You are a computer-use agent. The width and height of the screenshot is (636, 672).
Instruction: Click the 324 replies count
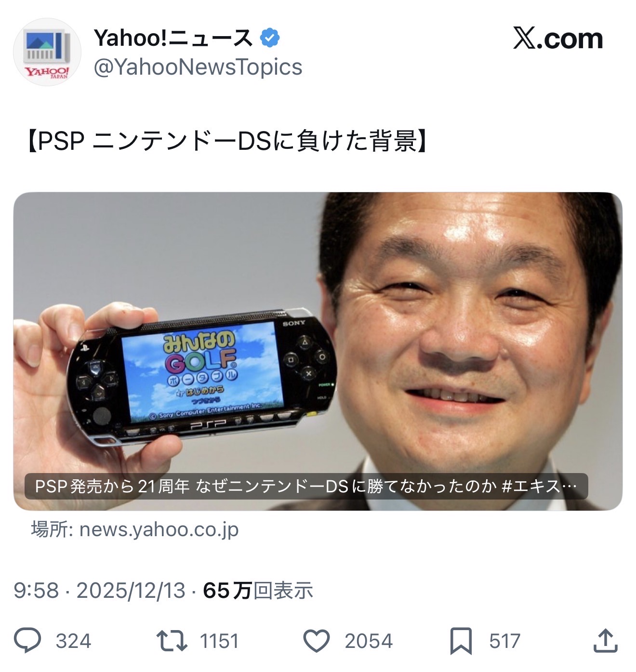pos(73,641)
